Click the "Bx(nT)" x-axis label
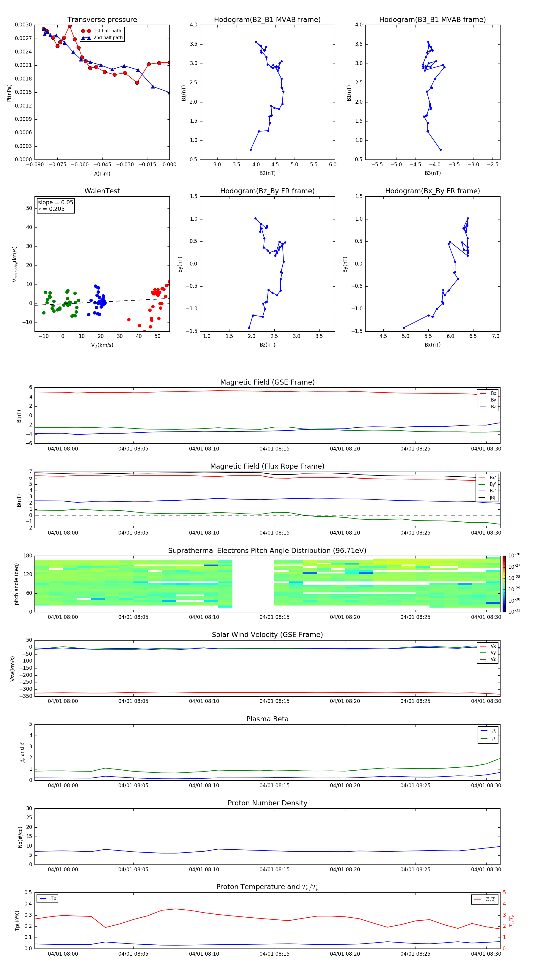 [x=432, y=345]
